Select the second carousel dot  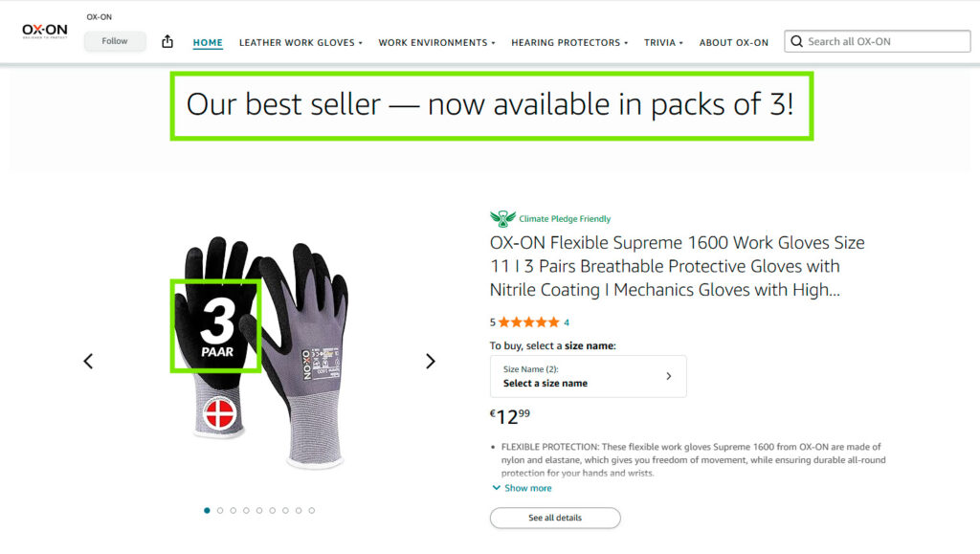(x=220, y=510)
